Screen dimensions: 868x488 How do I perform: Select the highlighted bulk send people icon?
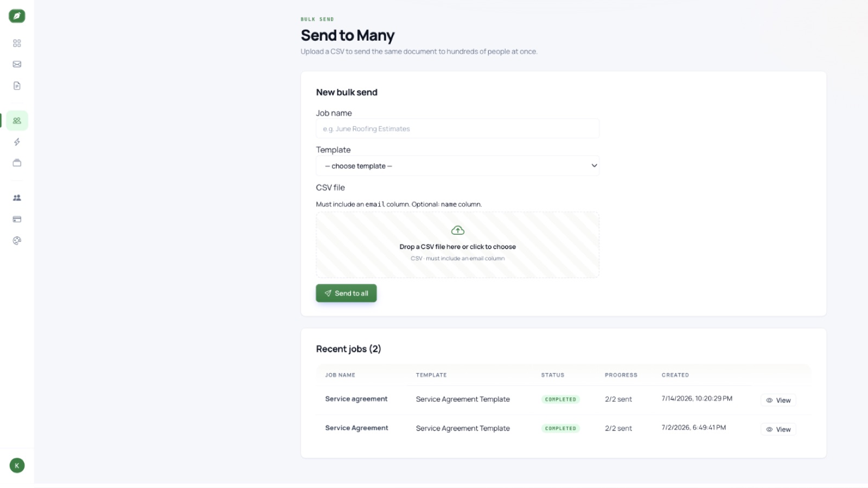point(17,120)
